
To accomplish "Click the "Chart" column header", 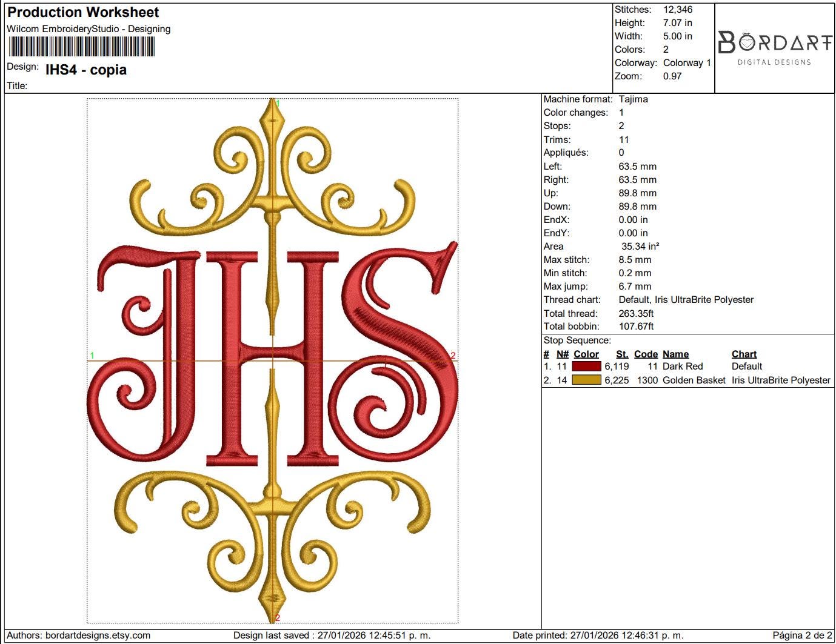I will coord(744,354).
